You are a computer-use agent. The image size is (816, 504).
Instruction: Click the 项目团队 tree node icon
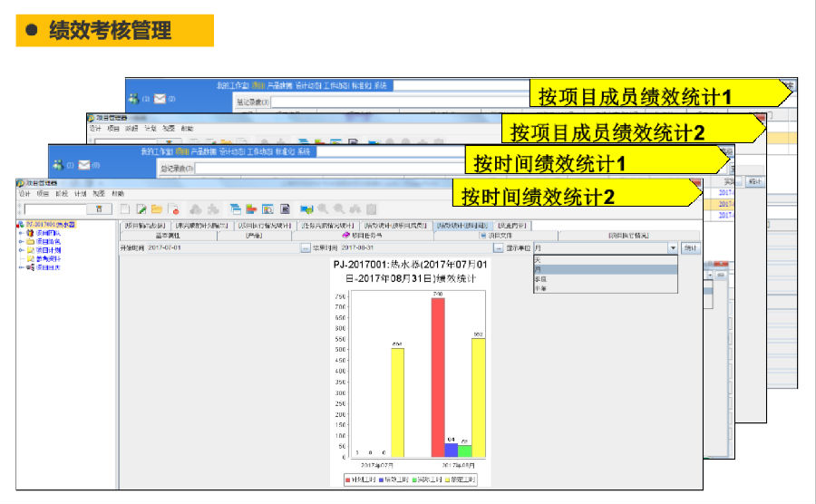[x=30, y=233]
